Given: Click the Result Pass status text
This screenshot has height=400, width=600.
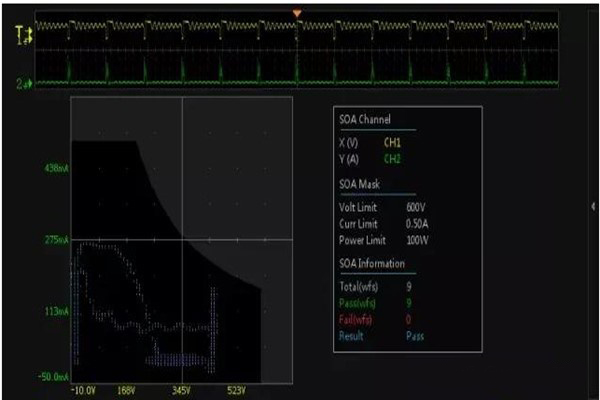Looking at the screenshot, I should click(x=414, y=336).
